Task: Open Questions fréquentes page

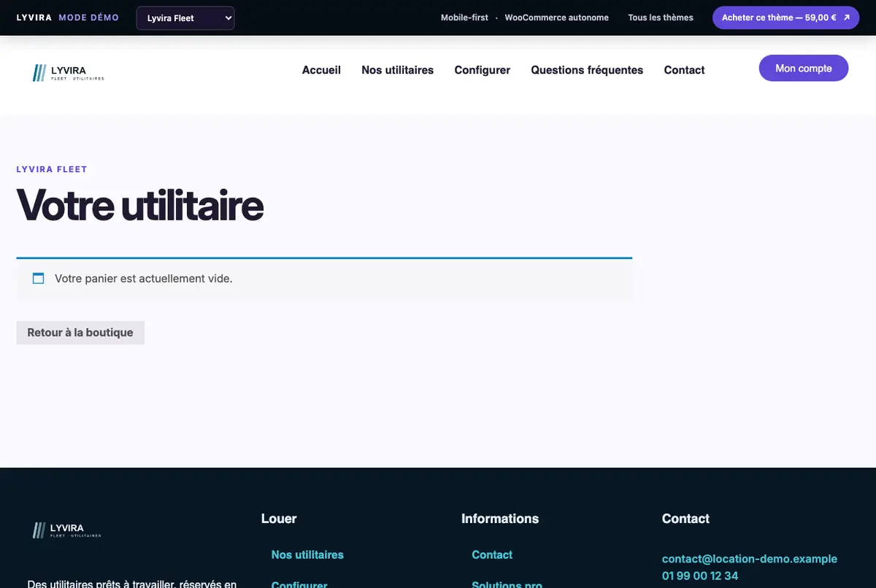Action: click(x=587, y=70)
